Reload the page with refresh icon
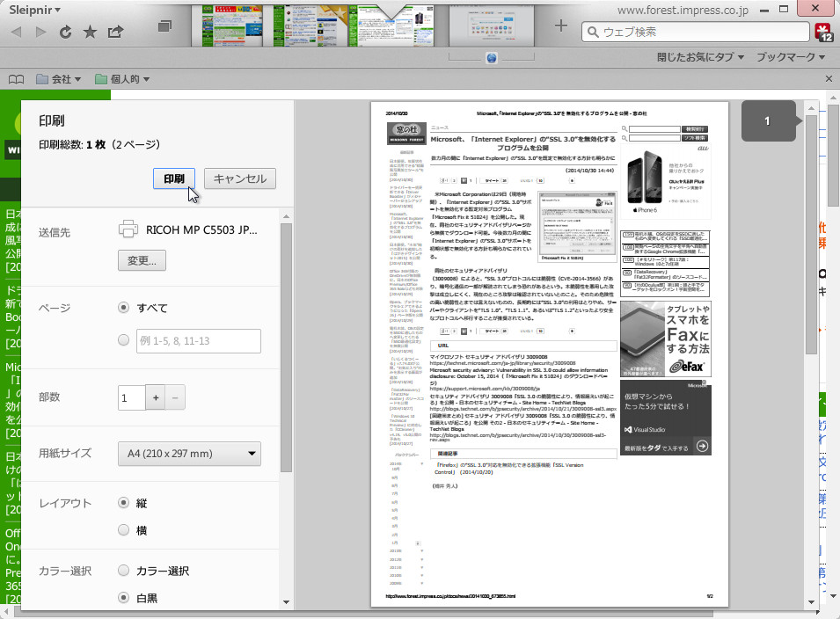The width and height of the screenshot is (840, 619). (65, 33)
